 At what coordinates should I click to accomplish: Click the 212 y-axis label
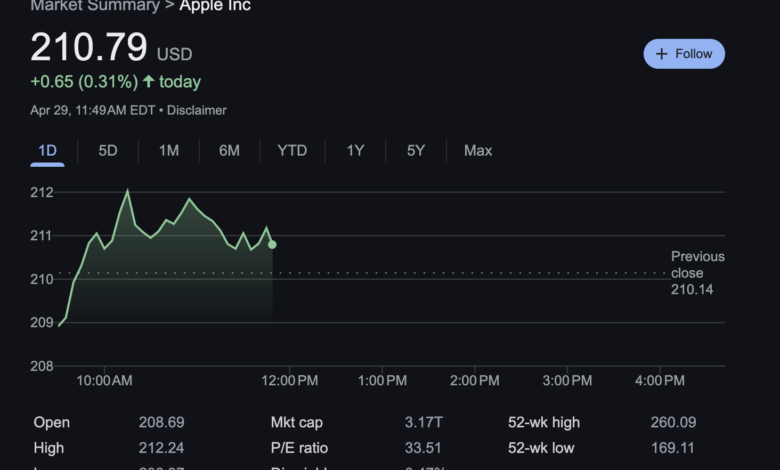42,192
